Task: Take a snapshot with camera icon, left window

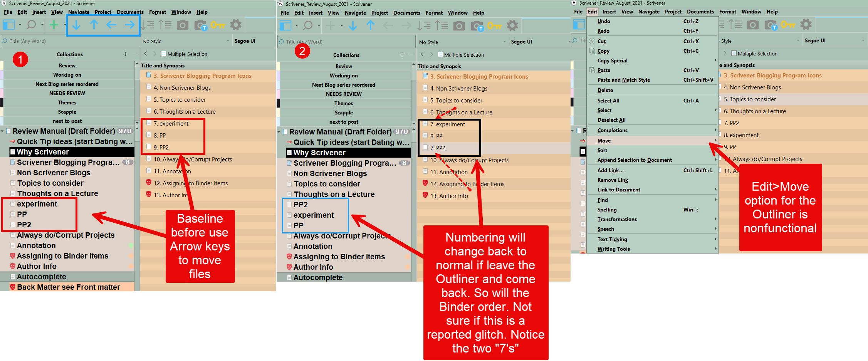Action: pyautogui.click(x=183, y=25)
